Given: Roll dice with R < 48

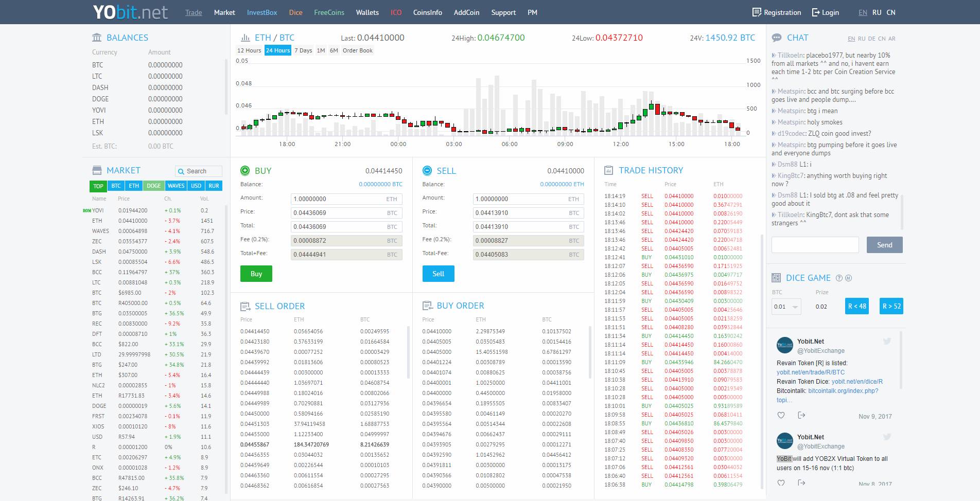Looking at the screenshot, I should point(856,306).
